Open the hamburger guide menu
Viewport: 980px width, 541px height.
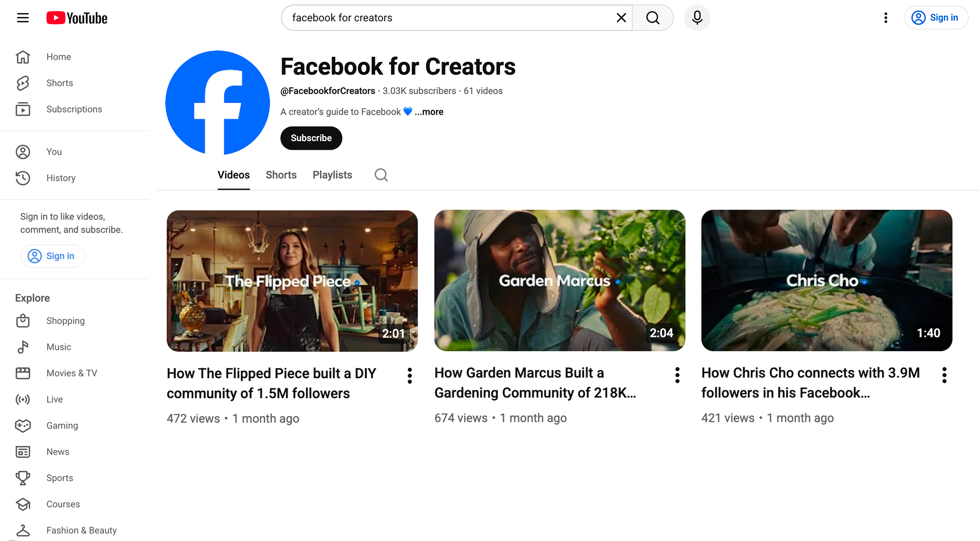pyautogui.click(x=23, y=18)
